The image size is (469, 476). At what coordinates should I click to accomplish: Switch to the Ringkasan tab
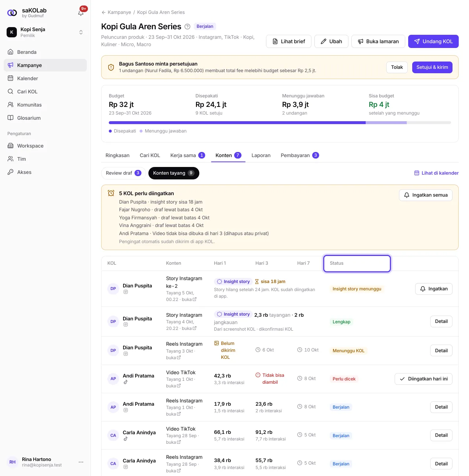click(118, 155)
